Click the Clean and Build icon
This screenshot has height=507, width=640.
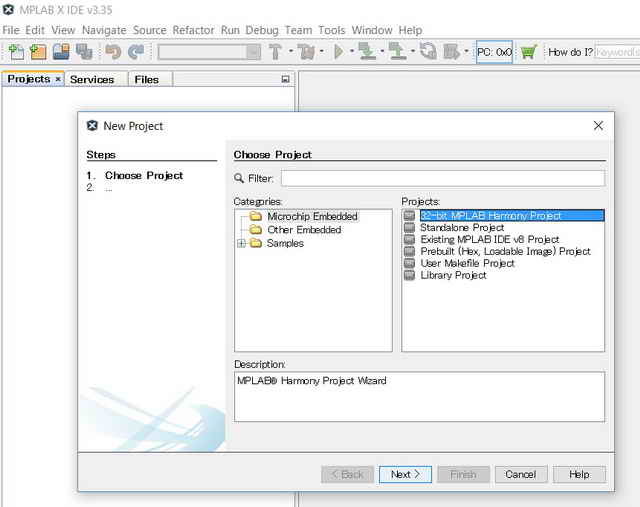point(306,52)
